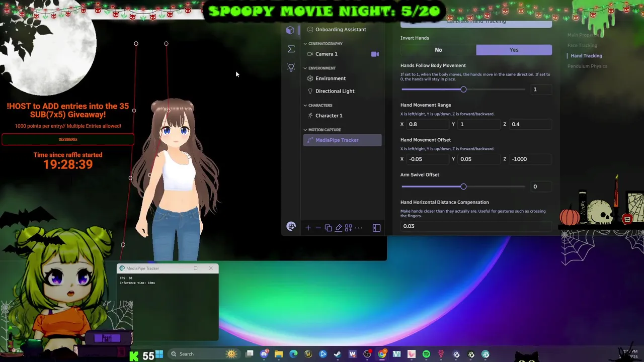Click the Arm Swivel Offset value field
This screenshot has height=362, width=644.
(541, 187)
